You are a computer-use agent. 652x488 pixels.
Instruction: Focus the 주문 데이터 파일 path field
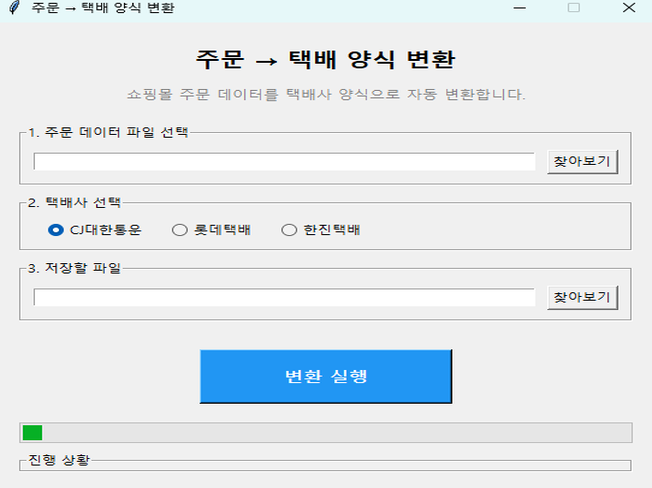284,162
